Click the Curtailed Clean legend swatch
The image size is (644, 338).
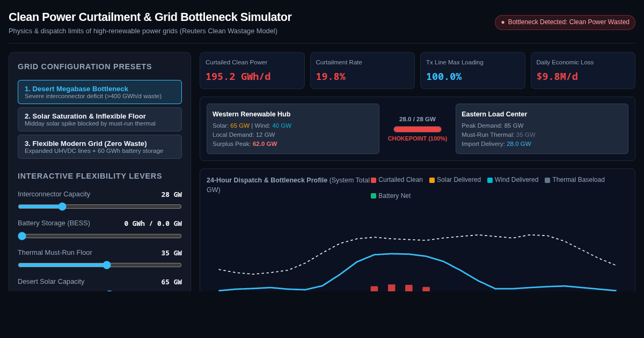pos(374,180)
